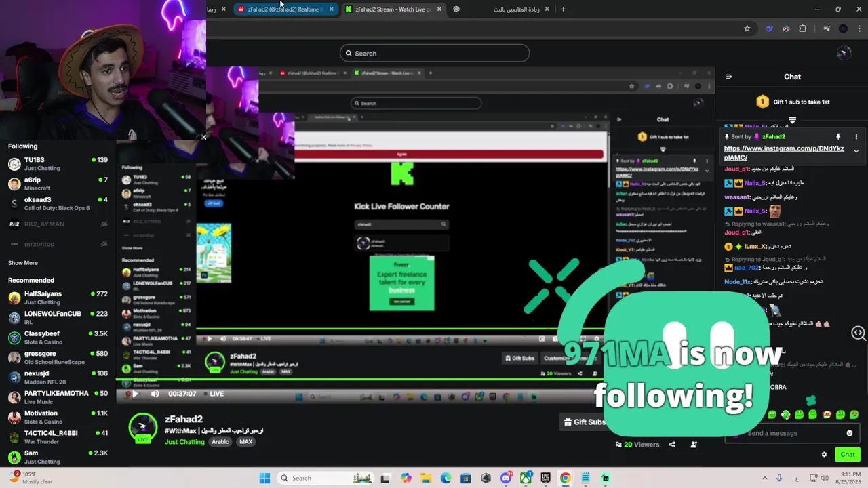Show hidden system tray icons

tap(764, 478)
